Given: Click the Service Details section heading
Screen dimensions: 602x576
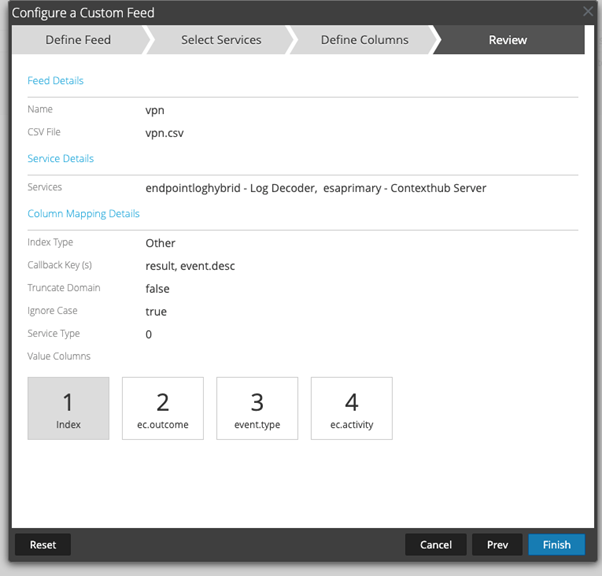Looking at the screenshot, I should 60,158.
